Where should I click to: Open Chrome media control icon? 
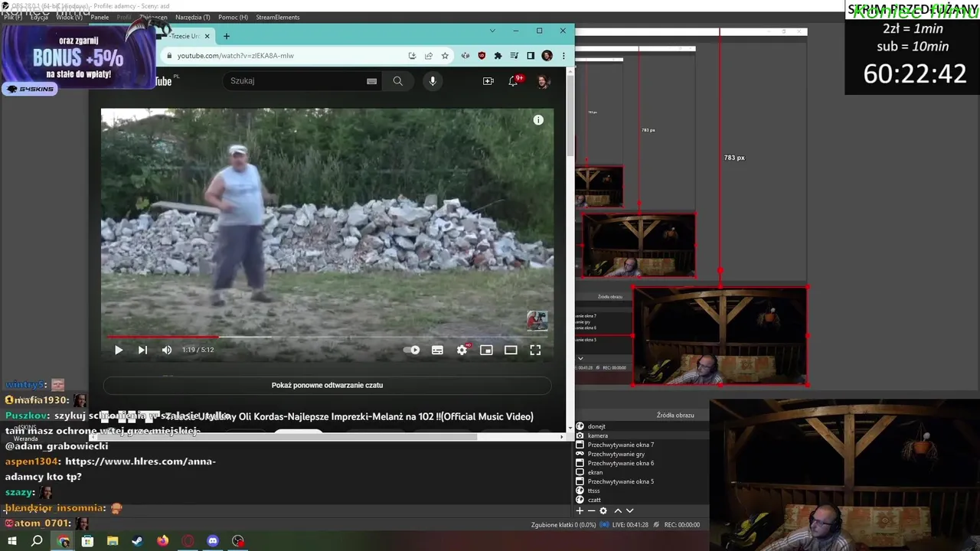pos(514,56)
